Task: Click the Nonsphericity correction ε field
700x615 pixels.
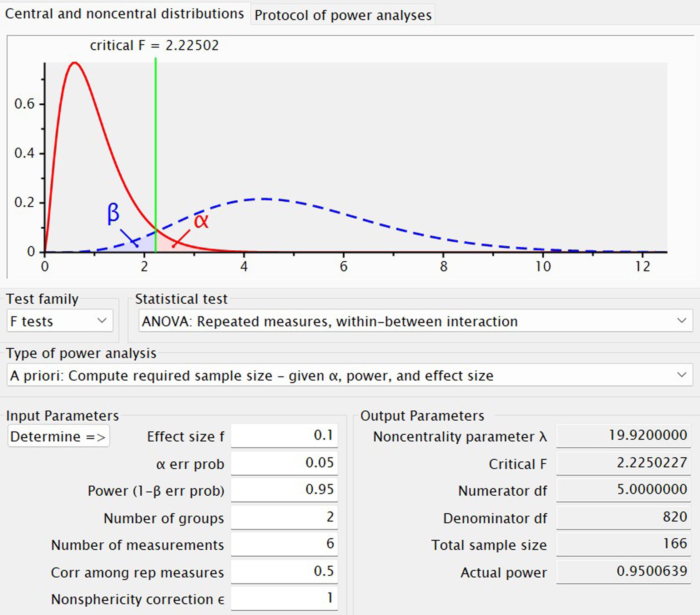Action: click(285, 598)
